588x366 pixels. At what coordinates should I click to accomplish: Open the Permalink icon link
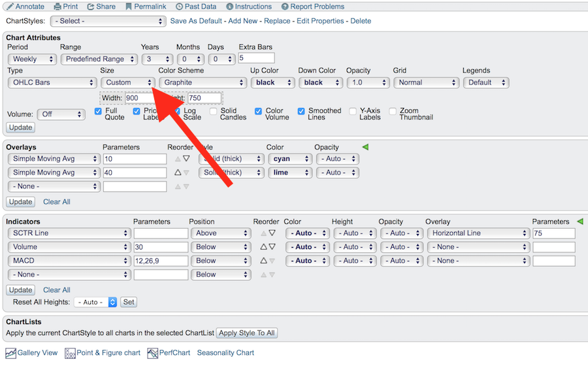129,7
